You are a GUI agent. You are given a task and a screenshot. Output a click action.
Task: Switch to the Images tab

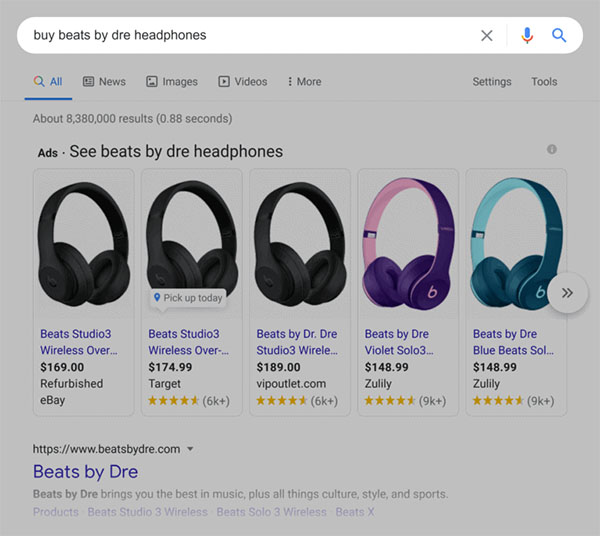click(172, 81)
